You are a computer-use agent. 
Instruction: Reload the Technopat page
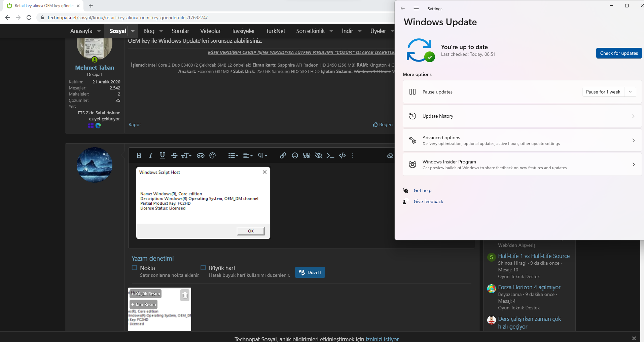coord(29,17)
